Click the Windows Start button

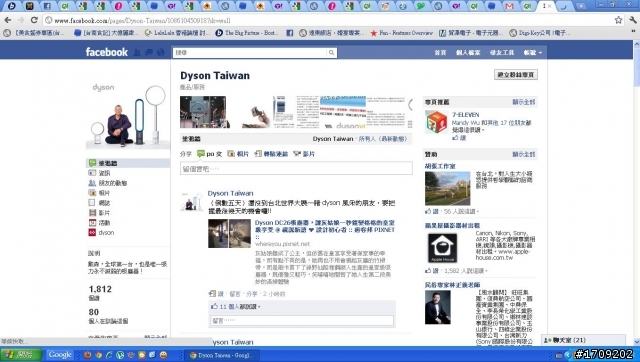pos(21,355)
